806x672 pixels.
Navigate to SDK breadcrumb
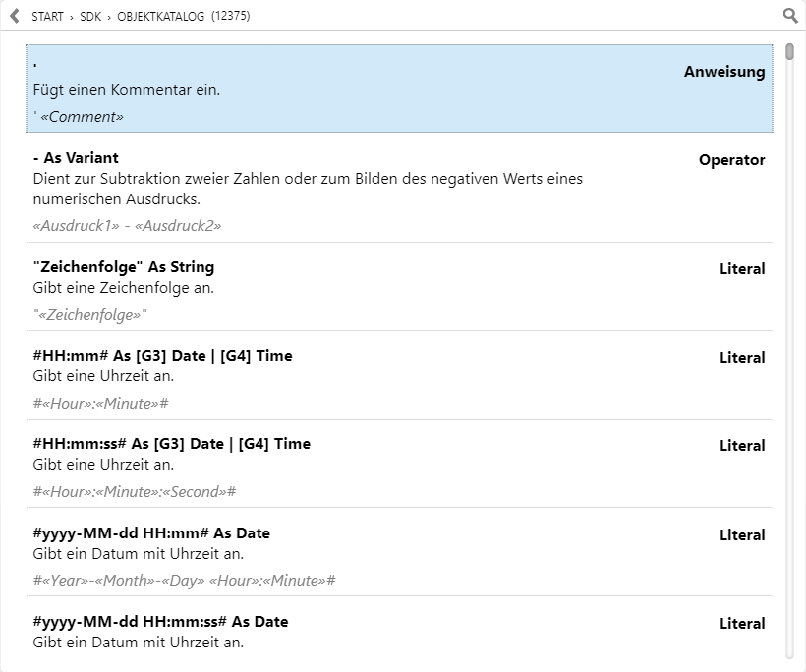[x=90, y=17]
